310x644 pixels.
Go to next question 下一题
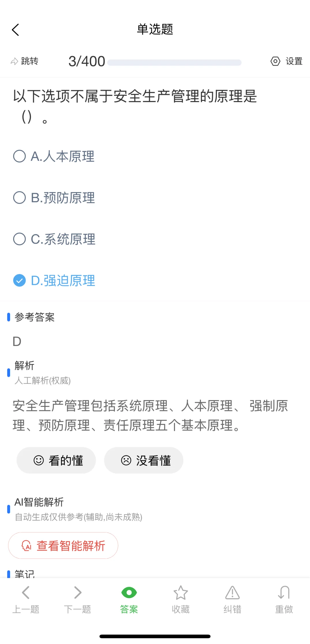coord(77,599)
